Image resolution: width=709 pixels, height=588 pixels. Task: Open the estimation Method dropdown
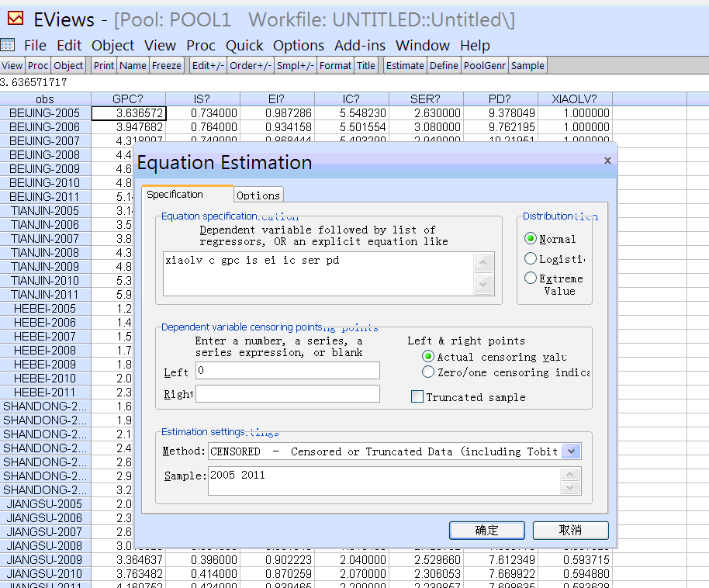pyautogui.click(x=572, y=451)
